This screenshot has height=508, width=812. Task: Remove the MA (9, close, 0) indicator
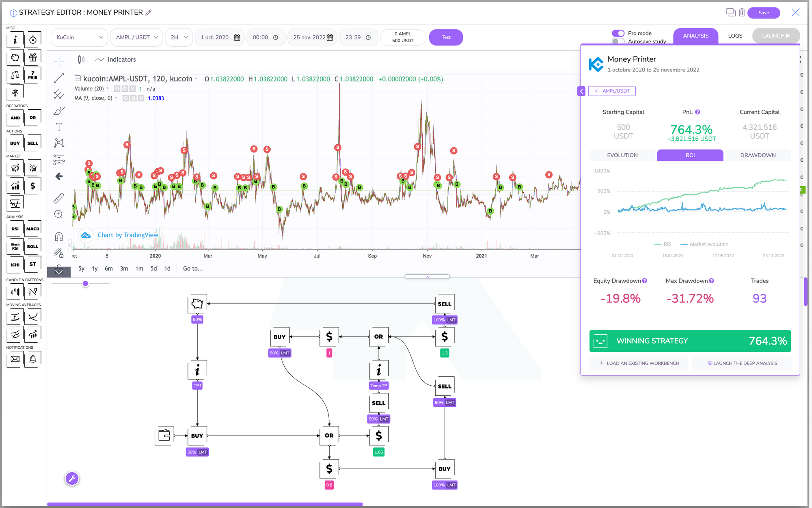[141, 98]
